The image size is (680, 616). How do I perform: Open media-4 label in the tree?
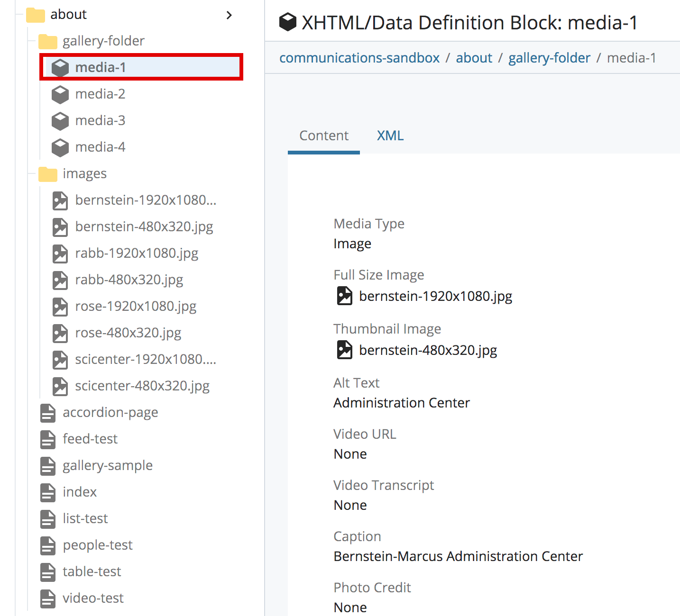click(101, 147)
